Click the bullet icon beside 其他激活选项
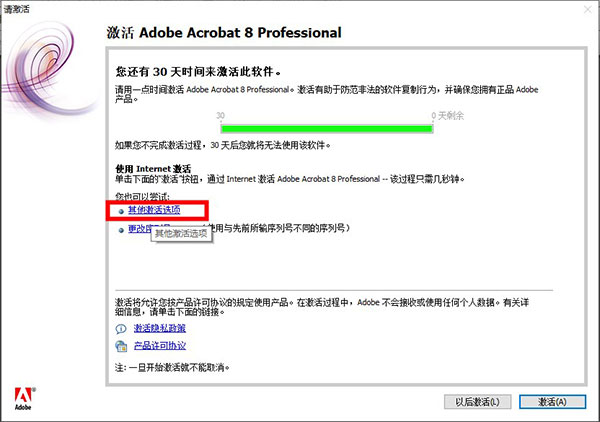600x422 pixels. pyautogui.click(x=121, y=211)
